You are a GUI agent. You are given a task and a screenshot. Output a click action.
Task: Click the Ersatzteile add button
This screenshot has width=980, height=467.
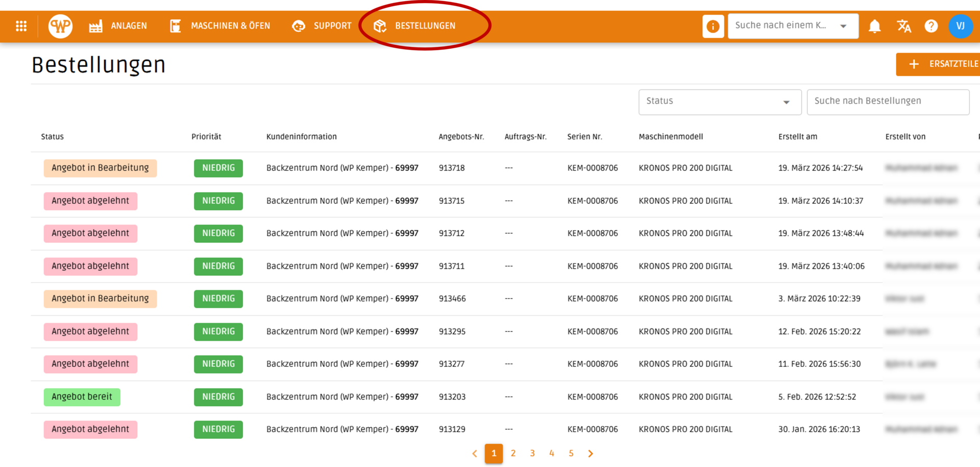pos(938,64)
